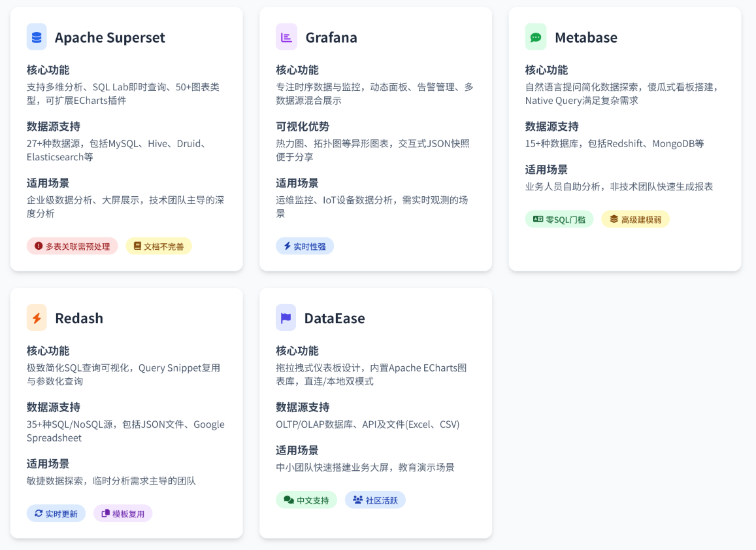Select the 文档不完善 tag label

click(x=163, y=247)
